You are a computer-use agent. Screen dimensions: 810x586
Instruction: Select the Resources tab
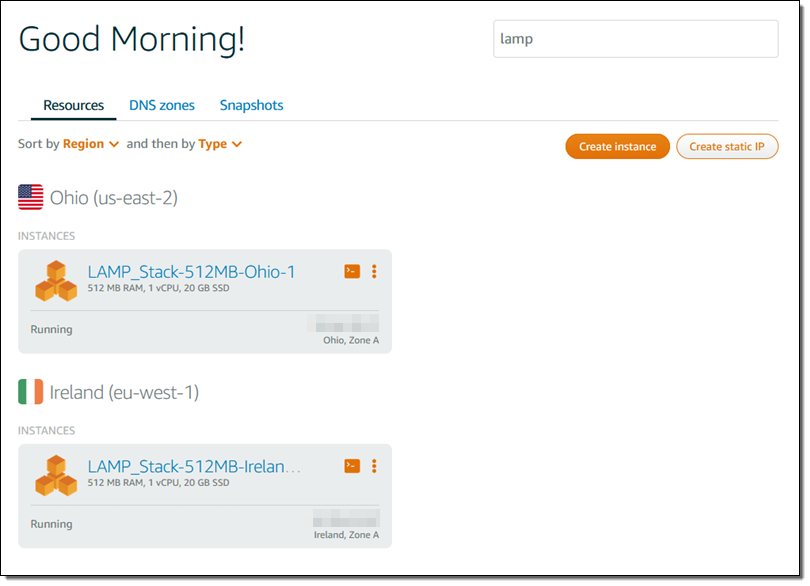pos(74,105)
